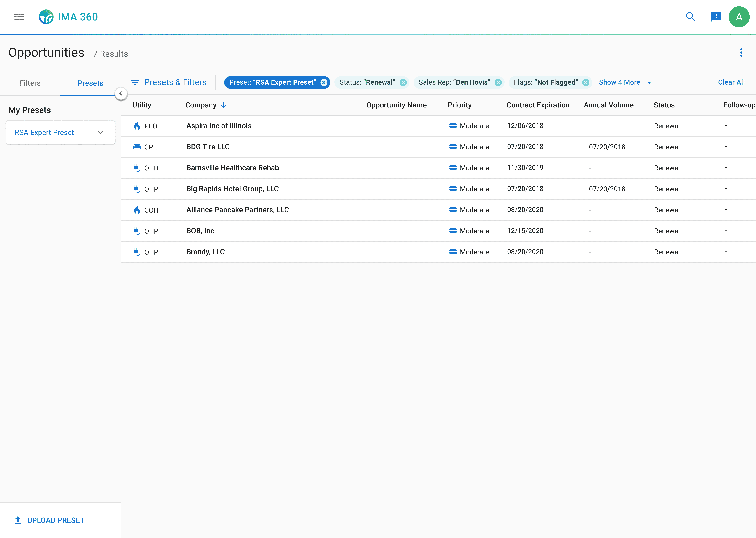Open the user avatar A
Image resolution: width=756 pixels, height=538 pixels.
click(x=739, y=17)
